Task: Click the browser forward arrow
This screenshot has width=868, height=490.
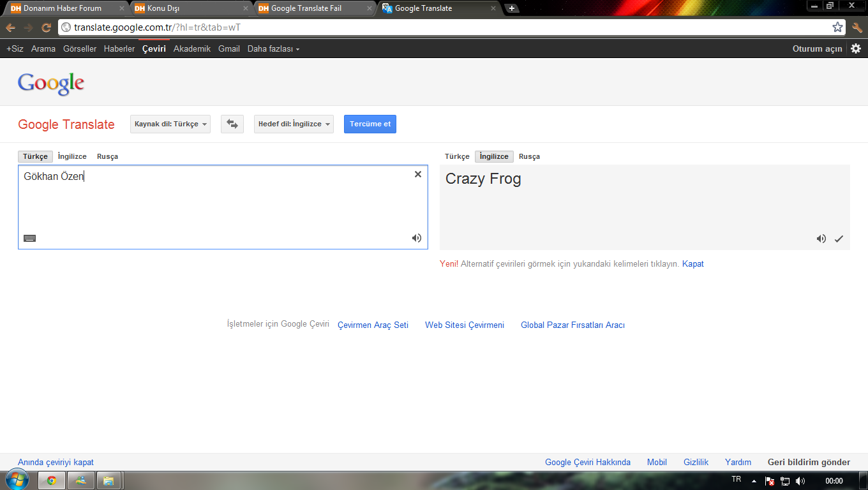Action: pos(28,27)
